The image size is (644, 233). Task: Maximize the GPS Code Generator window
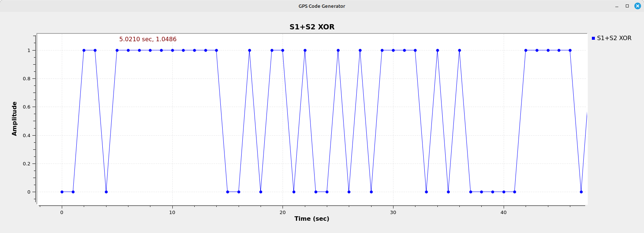(627, 6)
